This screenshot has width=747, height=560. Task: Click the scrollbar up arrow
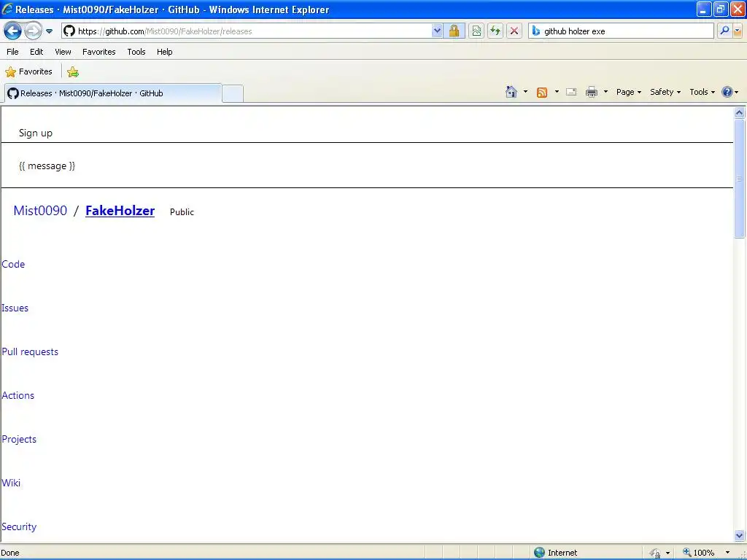point(740,112)
